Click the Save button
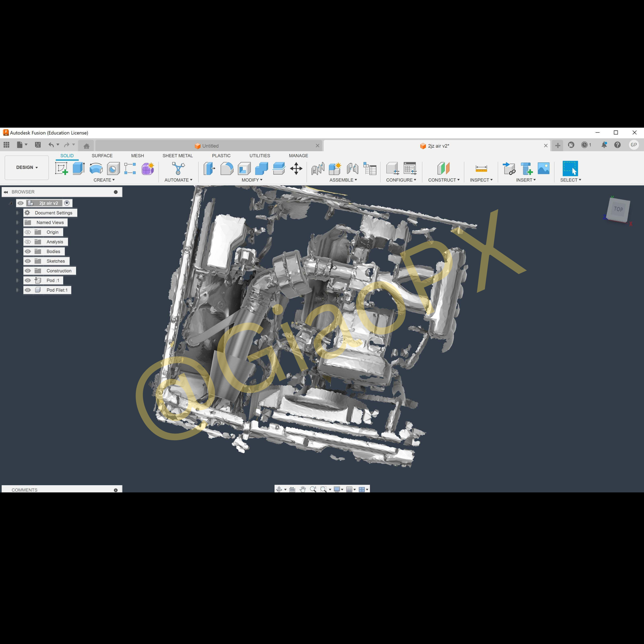Screen dimensions: 644x644 [38, 145]
